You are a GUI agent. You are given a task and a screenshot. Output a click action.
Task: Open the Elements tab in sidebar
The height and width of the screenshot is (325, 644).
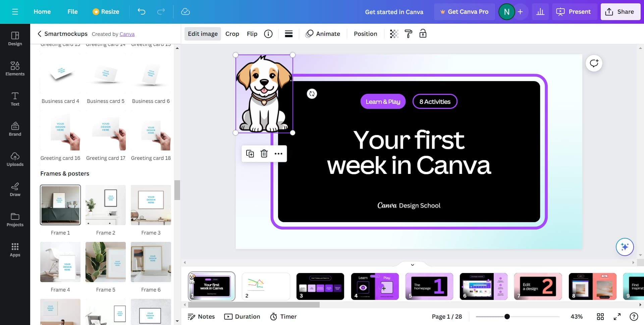click(15, 68)
